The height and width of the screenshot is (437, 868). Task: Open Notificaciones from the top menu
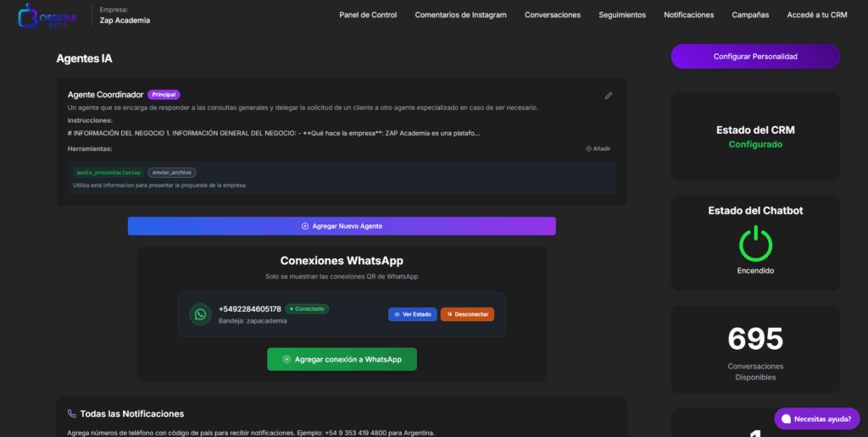coord(688,14)
